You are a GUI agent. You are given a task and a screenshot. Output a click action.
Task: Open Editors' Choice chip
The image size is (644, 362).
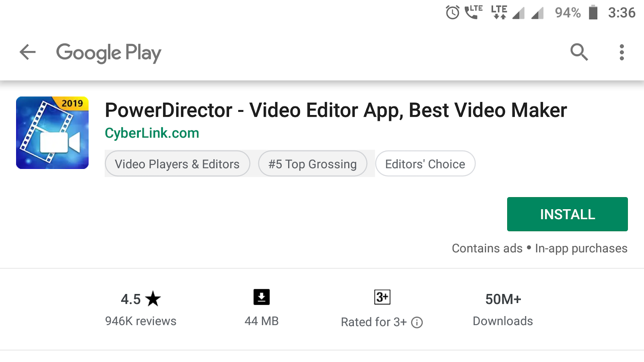pyautogui.click(x=425, y=164)
